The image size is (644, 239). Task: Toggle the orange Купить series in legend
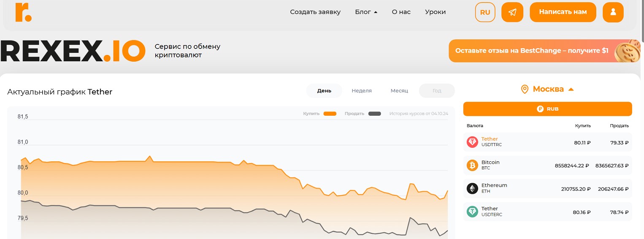tap(319, 114)
